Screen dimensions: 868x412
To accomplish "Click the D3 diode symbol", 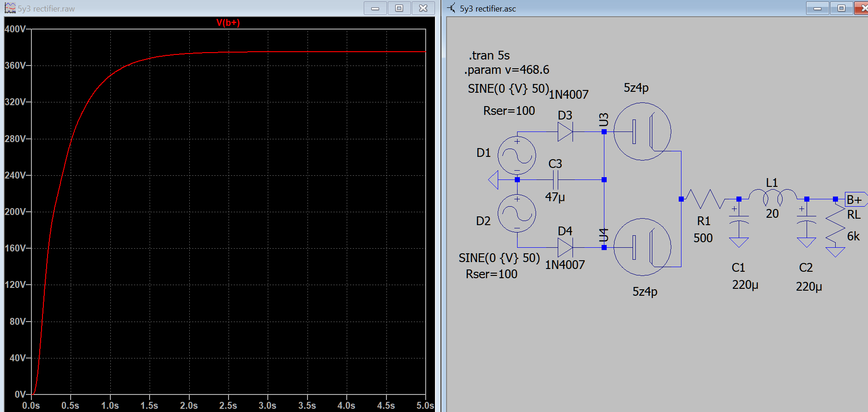I will coord(565,132).
